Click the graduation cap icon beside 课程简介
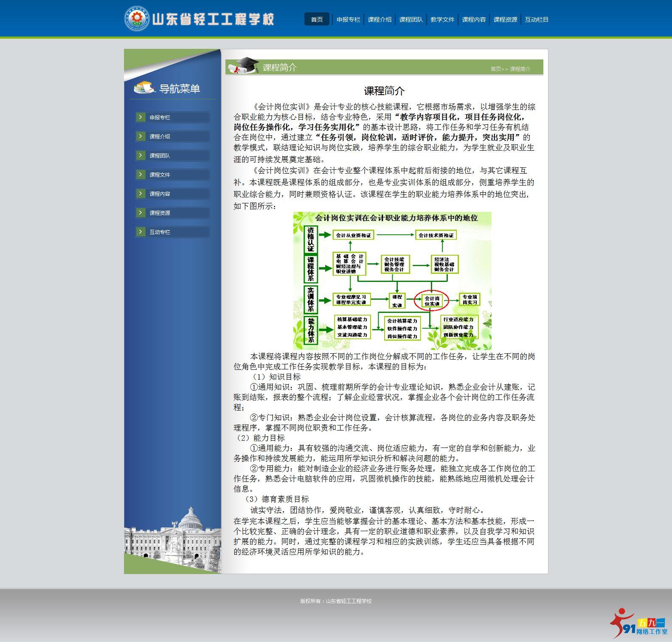The image size is (672, 642). (x=243, y=66)
